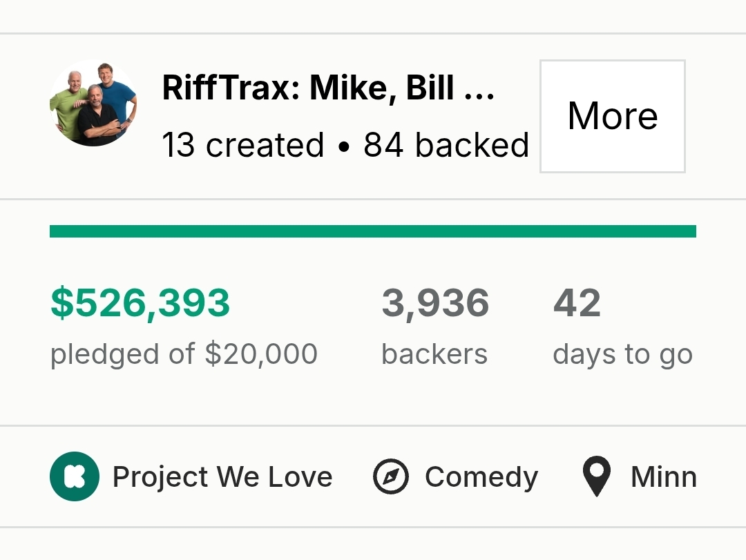Click the $20,000 goal amount
Screen dimensions: 746x560
click(x=261, y=354)
